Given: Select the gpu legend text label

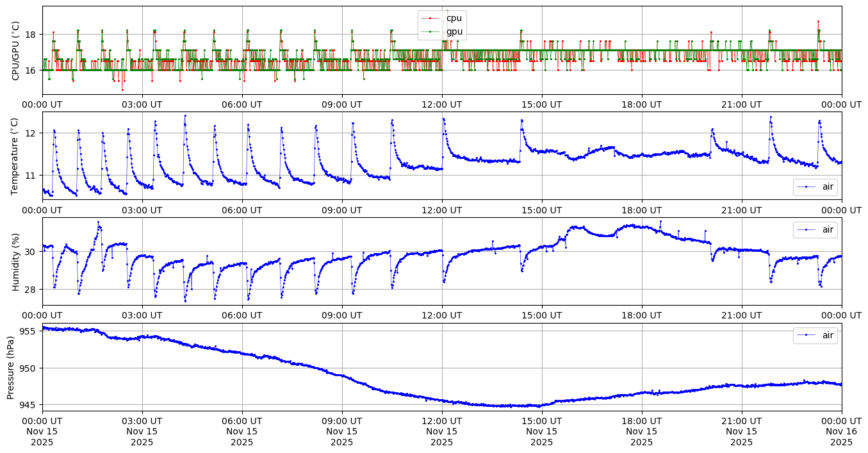Looking at the screenshot, I should click(x=454, y=31).
